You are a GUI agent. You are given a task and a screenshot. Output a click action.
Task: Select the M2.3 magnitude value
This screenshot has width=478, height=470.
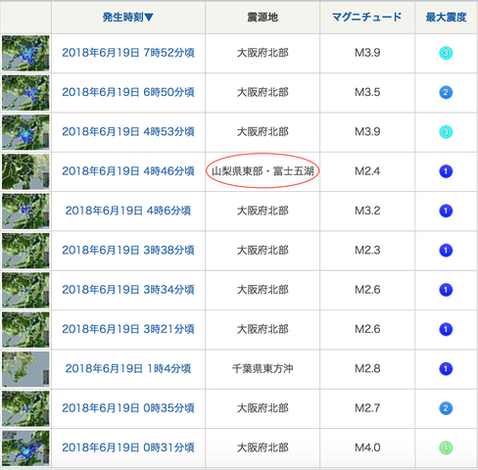click(x=367, y=250)
